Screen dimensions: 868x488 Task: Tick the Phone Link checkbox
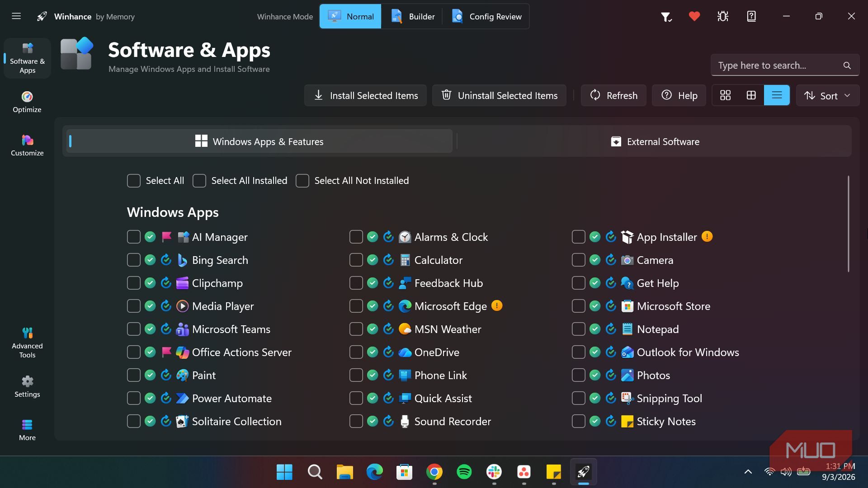356,375
